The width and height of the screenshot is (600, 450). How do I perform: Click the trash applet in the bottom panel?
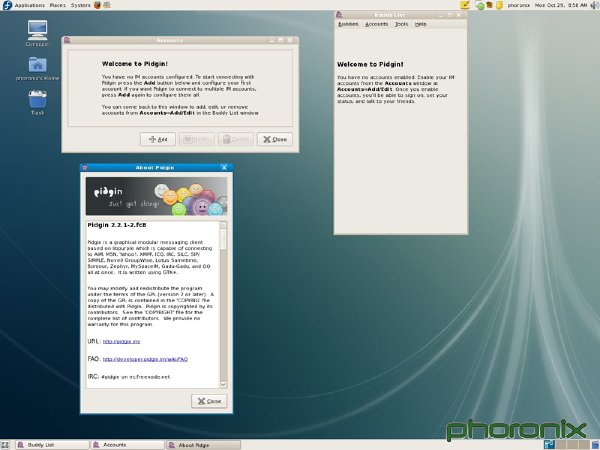click(594, 445)
